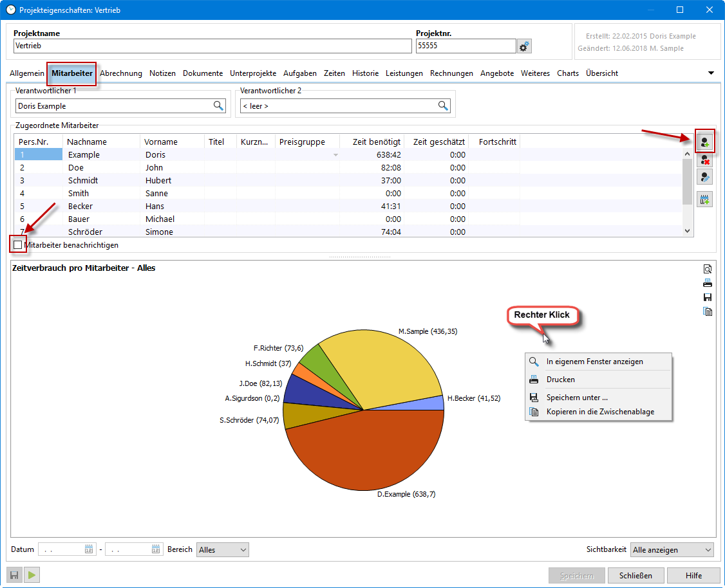Open chart in own window icon
The height and width of the screenshot is (588, 725).
click(x=708, y=269)
